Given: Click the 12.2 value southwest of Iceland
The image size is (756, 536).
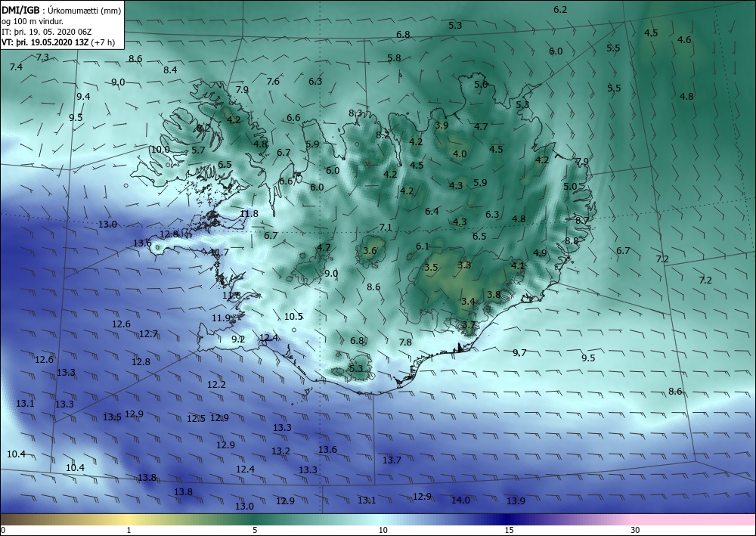Looking at the screenshot, I should click(216, 384).
